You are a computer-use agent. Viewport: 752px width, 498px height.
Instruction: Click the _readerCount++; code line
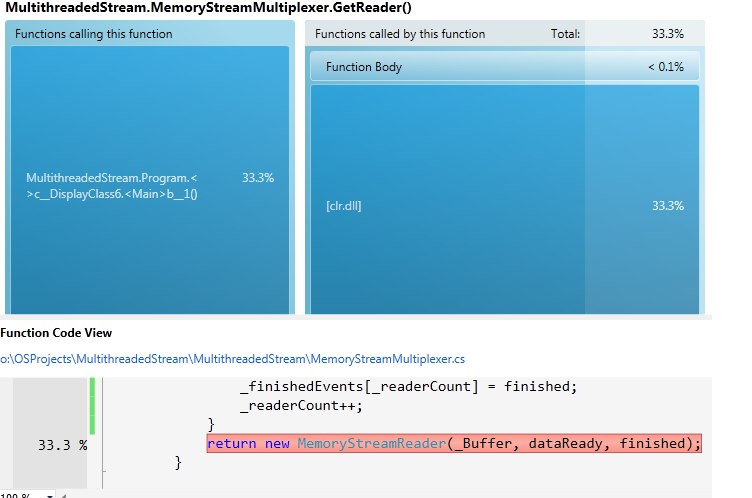301,406
